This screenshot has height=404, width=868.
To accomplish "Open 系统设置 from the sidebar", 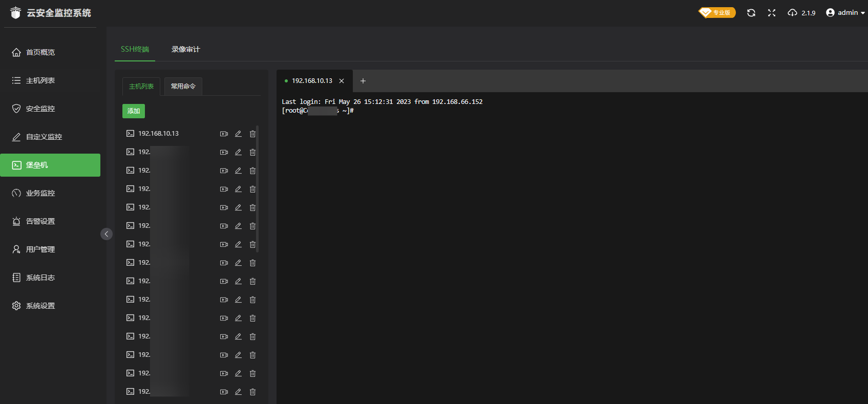I will click(40, 306).
